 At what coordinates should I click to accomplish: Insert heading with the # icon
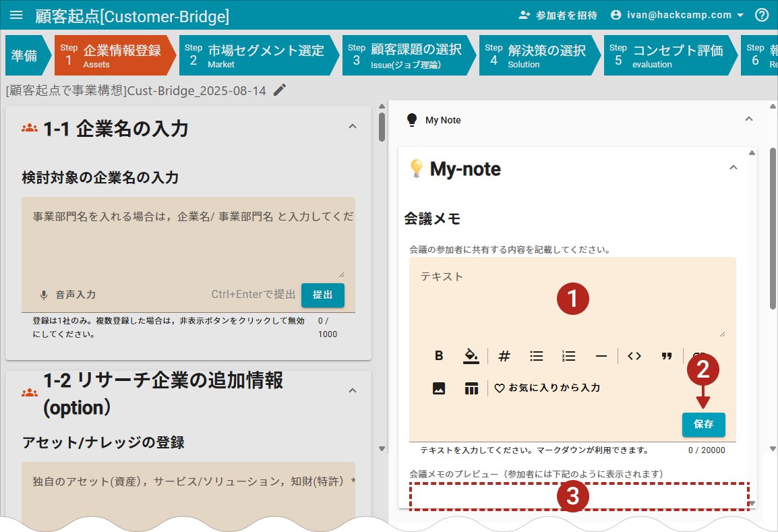[x=504, y=356]
